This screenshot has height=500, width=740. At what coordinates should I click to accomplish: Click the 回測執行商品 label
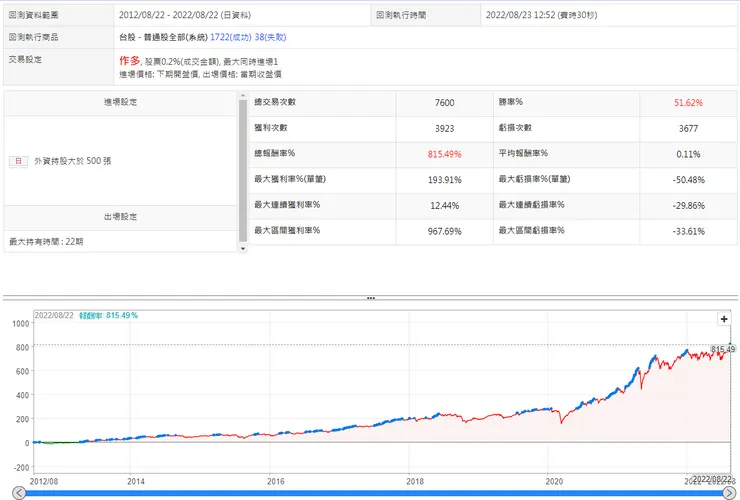coord(33,37)
